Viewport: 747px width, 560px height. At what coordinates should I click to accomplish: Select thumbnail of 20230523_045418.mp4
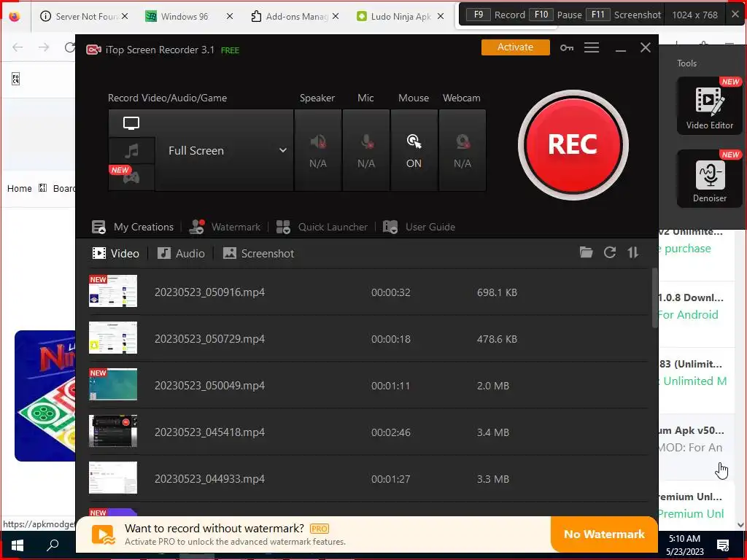click(x=113, y=431)
